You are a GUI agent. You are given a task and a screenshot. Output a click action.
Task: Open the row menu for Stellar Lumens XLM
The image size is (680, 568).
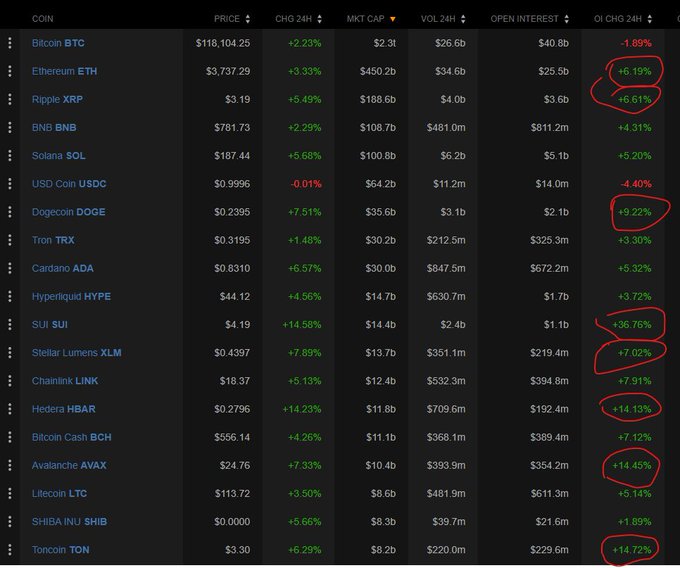point(10,353)
